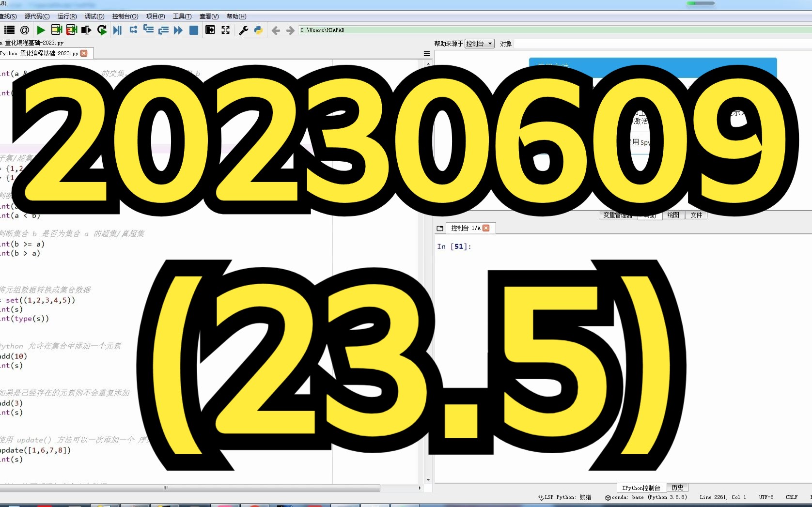Click code line update([1,6,7,8])
The height and width of the screenshot is (507, 812).
[35, 450]
